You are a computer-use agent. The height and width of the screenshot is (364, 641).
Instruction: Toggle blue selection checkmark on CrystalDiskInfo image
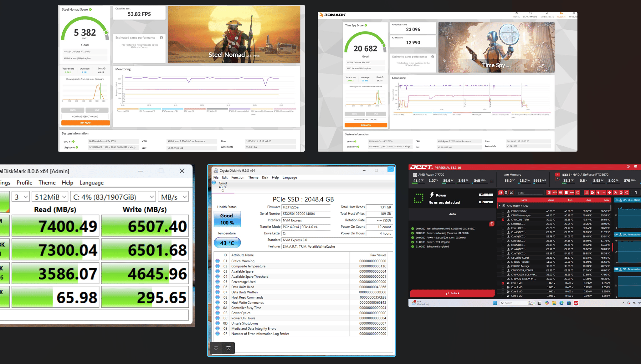pyautogui.click(x=390, y=169)
